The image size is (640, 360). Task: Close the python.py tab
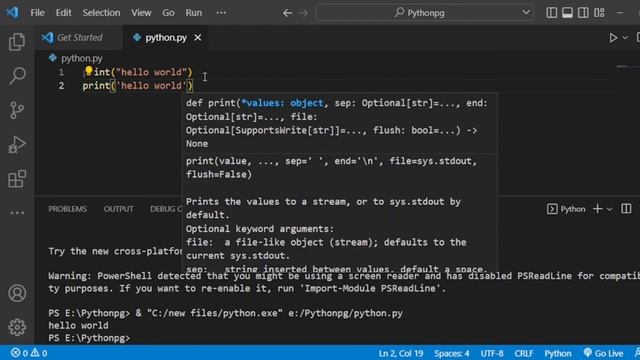pos(198,38)
